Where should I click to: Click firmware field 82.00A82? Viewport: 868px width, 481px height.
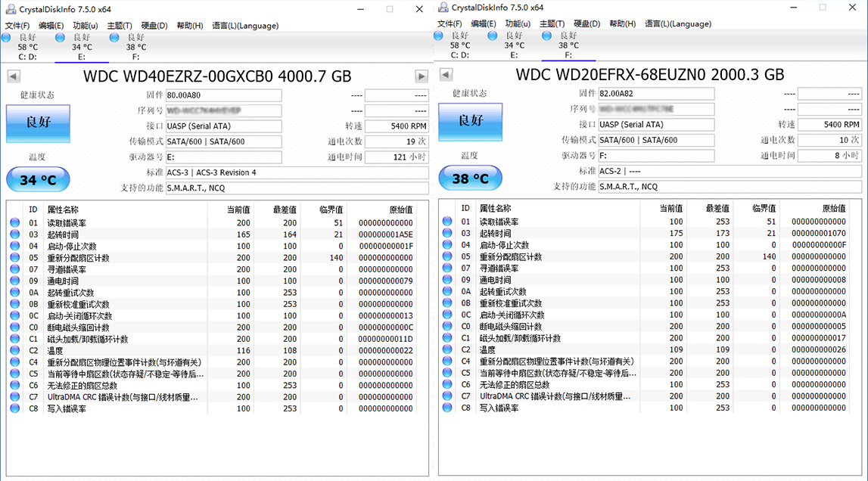(656, 94)
